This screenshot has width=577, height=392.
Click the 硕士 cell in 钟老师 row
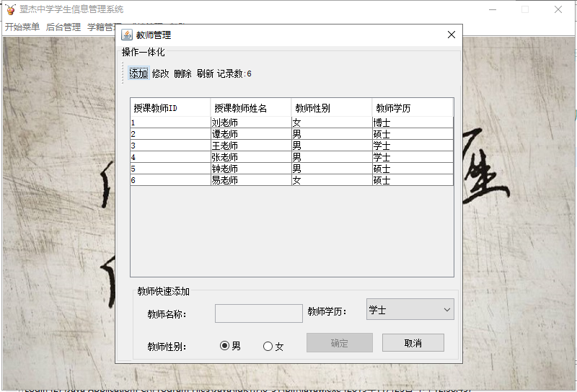click(x=413, y=169)
